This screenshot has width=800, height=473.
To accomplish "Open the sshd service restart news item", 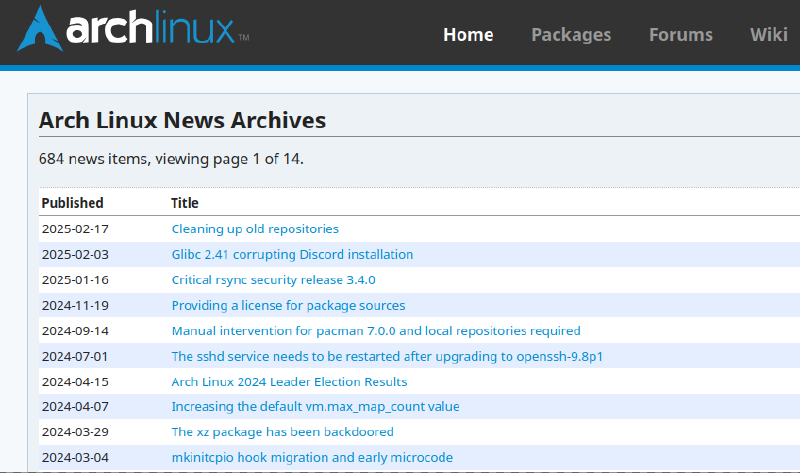I will pos(387,357).
